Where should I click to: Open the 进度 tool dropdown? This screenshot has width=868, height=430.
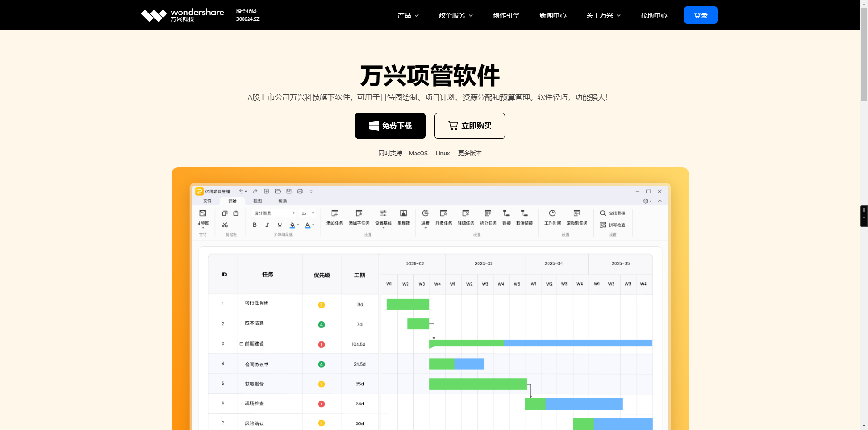(425, 218)
